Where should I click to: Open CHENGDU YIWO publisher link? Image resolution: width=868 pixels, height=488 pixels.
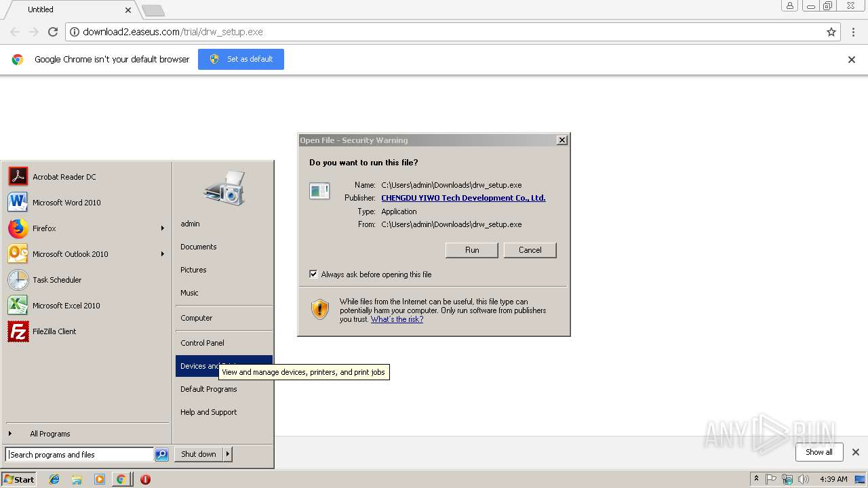coord(463,198)
